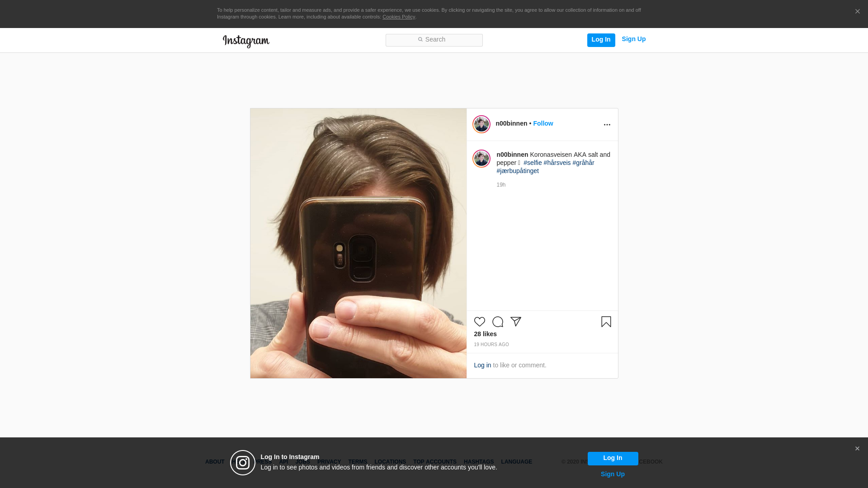Dismiss the cookie notice with its close icon

pos(857,12)
